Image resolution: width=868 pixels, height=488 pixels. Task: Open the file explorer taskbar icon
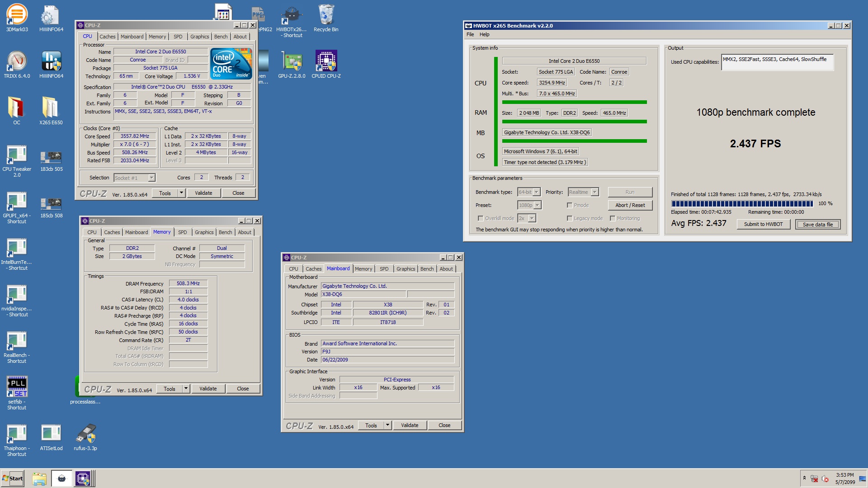click(39, 479)
